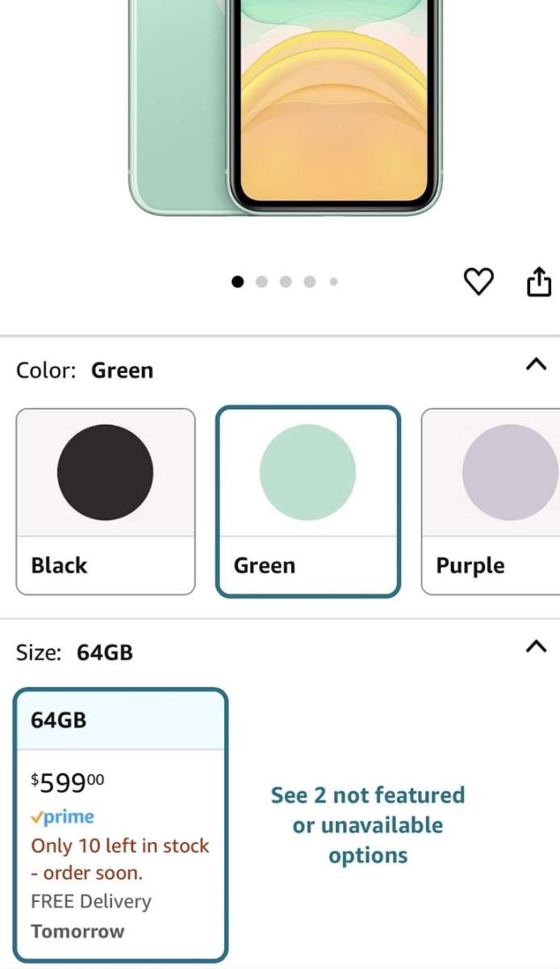This screenshot has width=560, height=969.
Task: Open 'See 2 not featured or unavailable options'
Action: (x=368, y=825)
